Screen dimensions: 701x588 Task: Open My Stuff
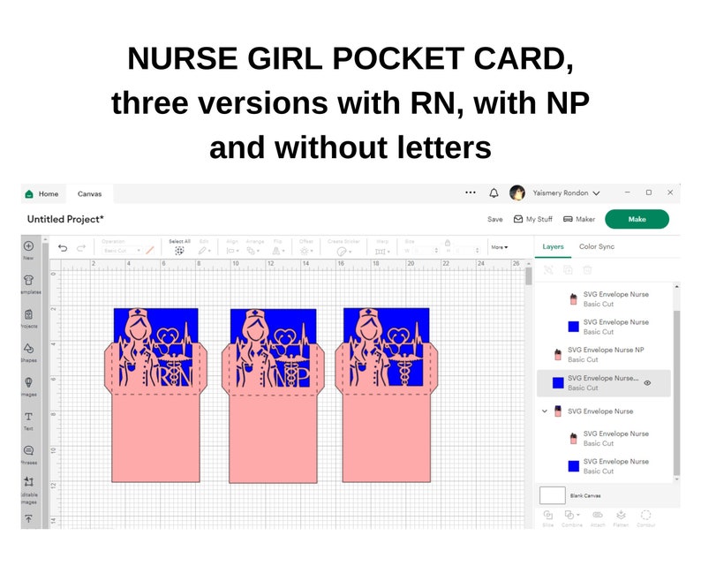click(533, 219)
